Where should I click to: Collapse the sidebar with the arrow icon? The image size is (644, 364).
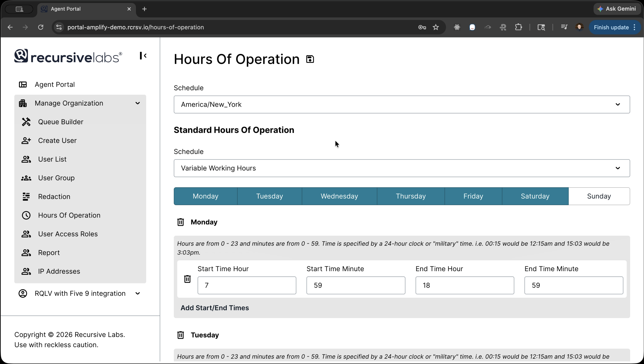click(143, 55)
